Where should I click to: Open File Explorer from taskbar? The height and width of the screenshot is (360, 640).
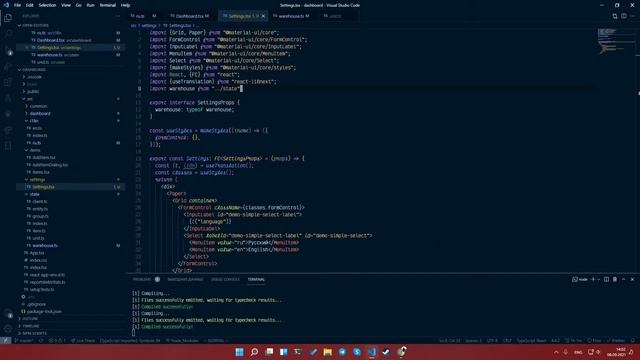(327, 352)
